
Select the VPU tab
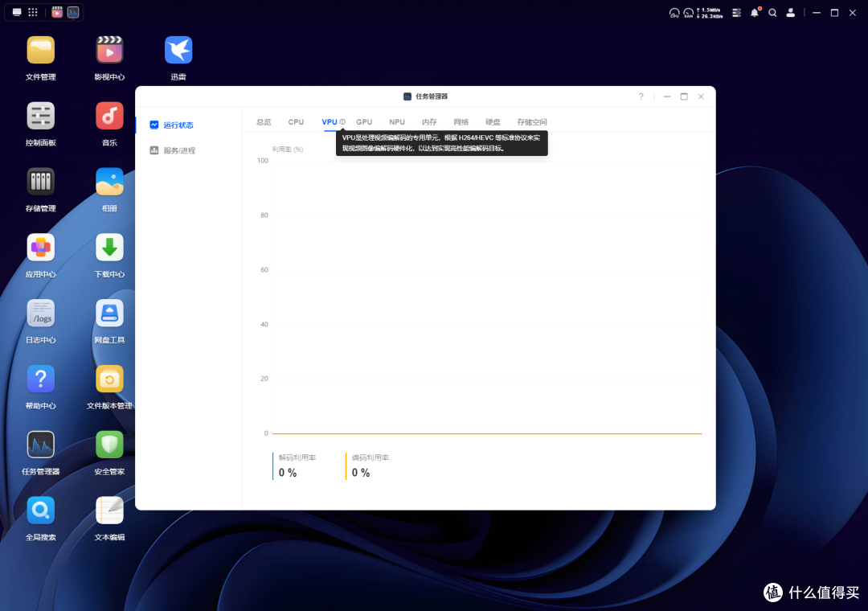click(x=330, y=122)
